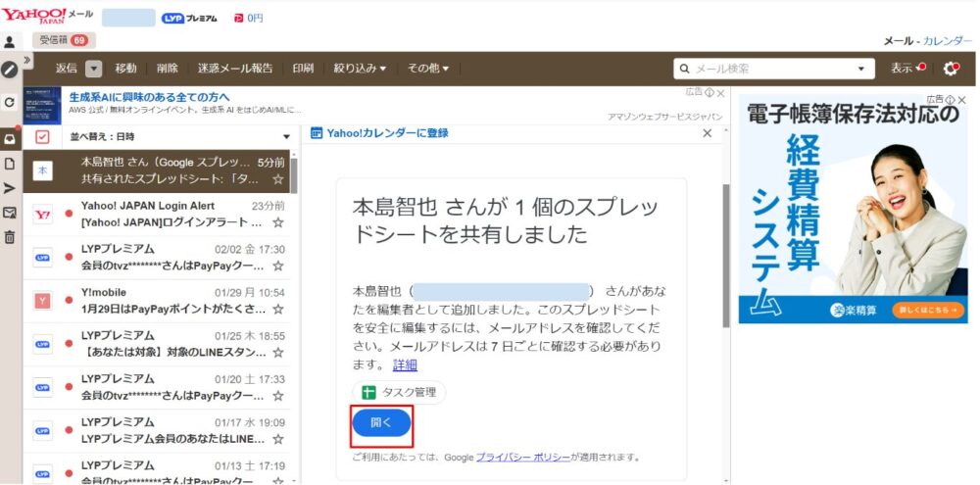This screenshot has width=980, height=485.
Task: Click the LYP Premium logo in header
Action: 189,19
